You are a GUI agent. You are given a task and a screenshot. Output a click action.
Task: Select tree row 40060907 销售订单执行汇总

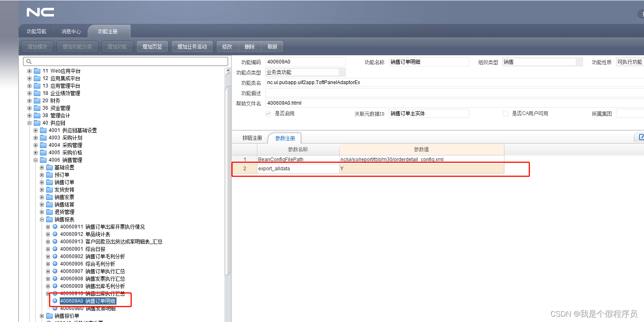tap(92, 271)
